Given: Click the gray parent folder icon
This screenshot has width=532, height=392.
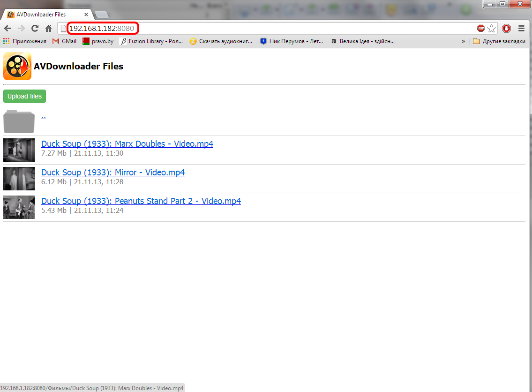Looking at the screenshot, I should (x=19, y=121).
